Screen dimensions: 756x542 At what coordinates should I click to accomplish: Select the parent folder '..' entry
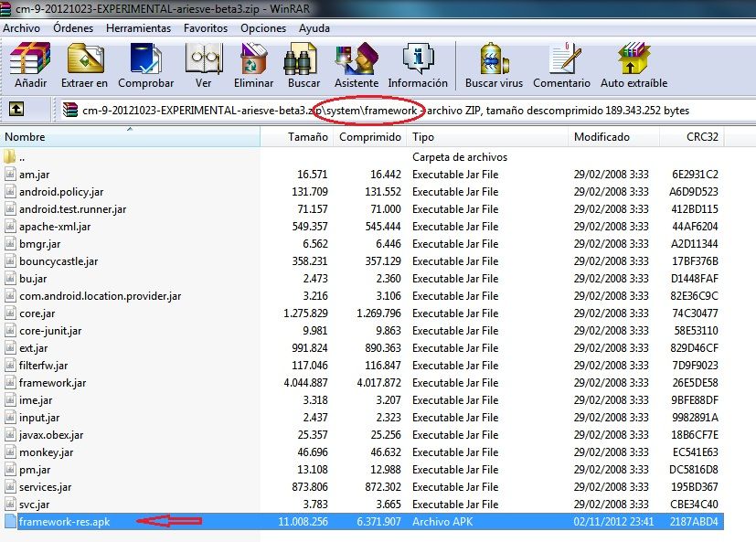click(22, 157)
